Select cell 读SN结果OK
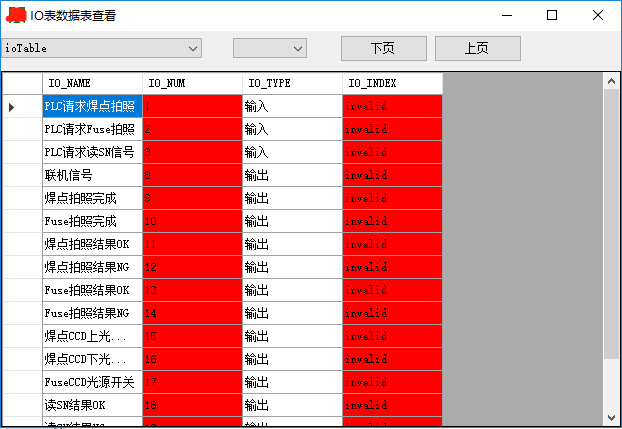The height and width of the screenshot is (429, 622). pyautogui.click(x=92, y=406)
